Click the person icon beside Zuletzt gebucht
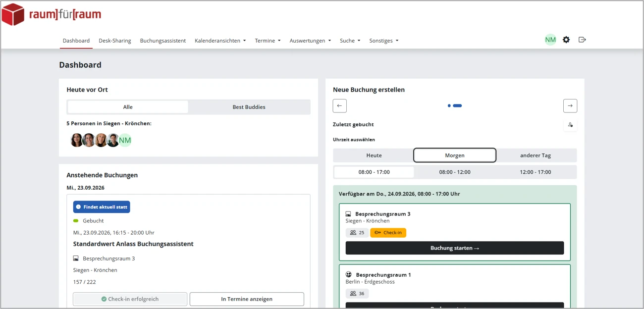Screen dimensions: 644x309 570,125
